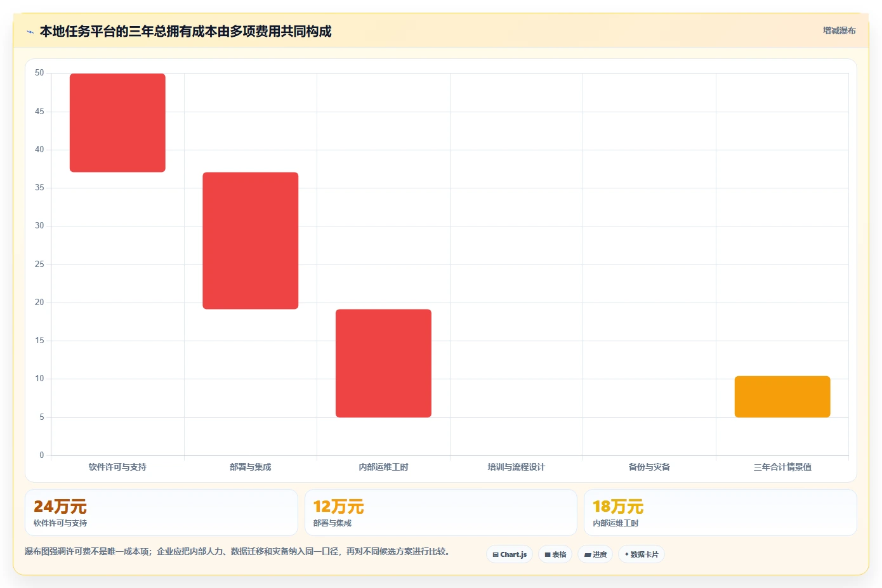The image size is (882, 588).
Task: Select the orange 三年合计情景值 bar
Action: point(782,396)
